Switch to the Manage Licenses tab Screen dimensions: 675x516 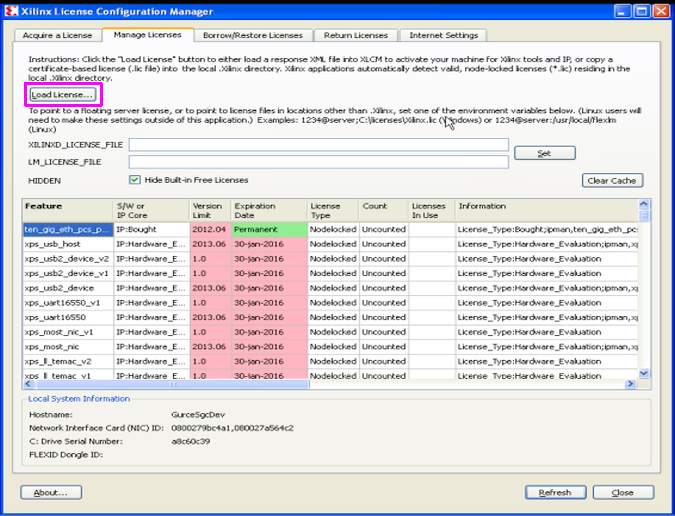pyautogui.click(x=147, y=35)
